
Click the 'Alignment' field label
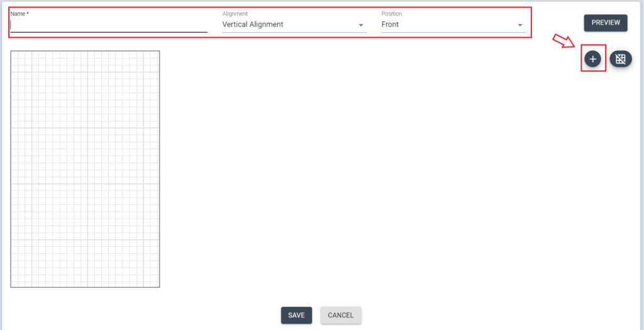click(235, 14)
